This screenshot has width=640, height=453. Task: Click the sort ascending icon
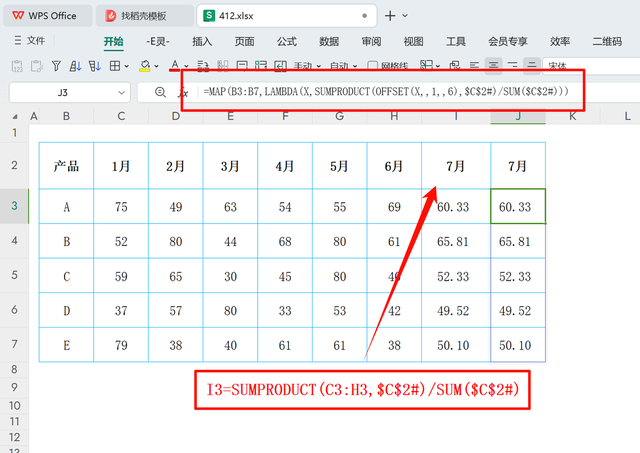[75, 66]
